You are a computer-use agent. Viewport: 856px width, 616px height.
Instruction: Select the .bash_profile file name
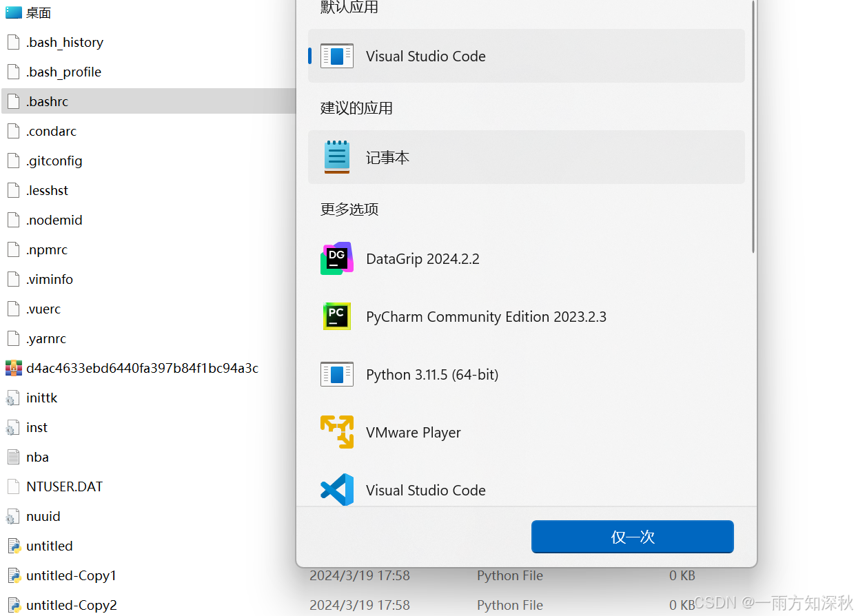(63, 72)
